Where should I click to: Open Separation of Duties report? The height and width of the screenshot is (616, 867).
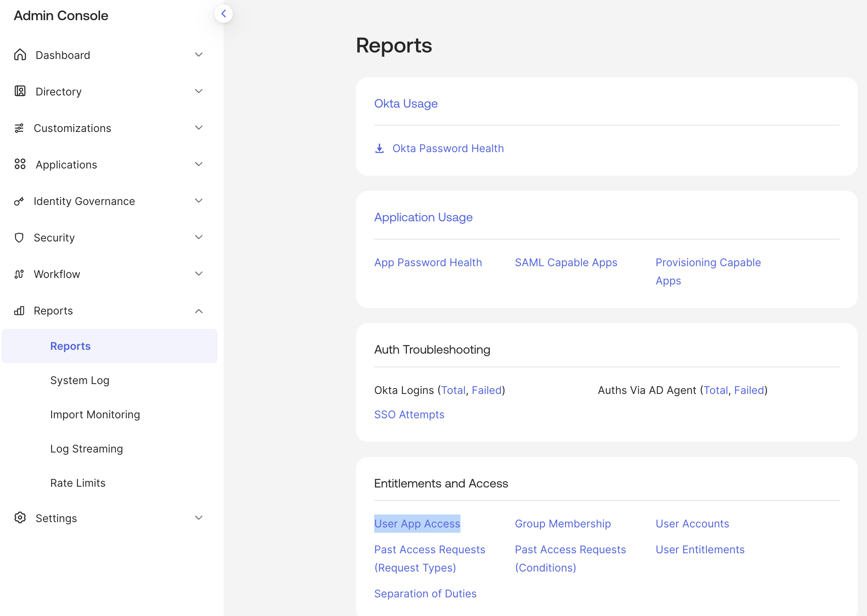(425, 594)
